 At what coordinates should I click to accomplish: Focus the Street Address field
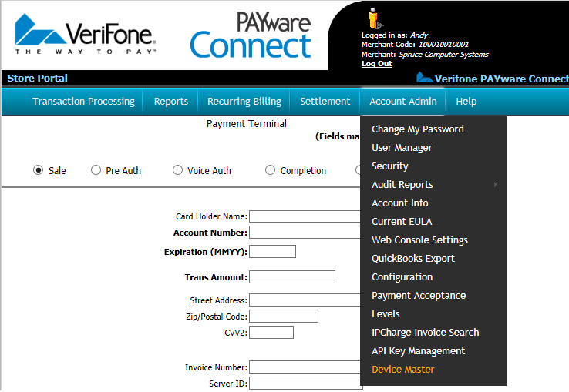305,300
